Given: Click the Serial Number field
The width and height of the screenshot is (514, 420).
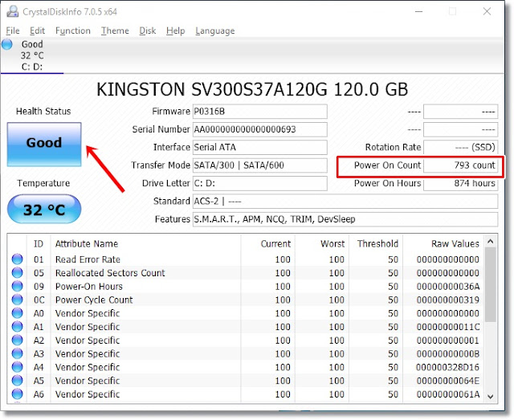Looking at the screenshot, I should point(259,129).
